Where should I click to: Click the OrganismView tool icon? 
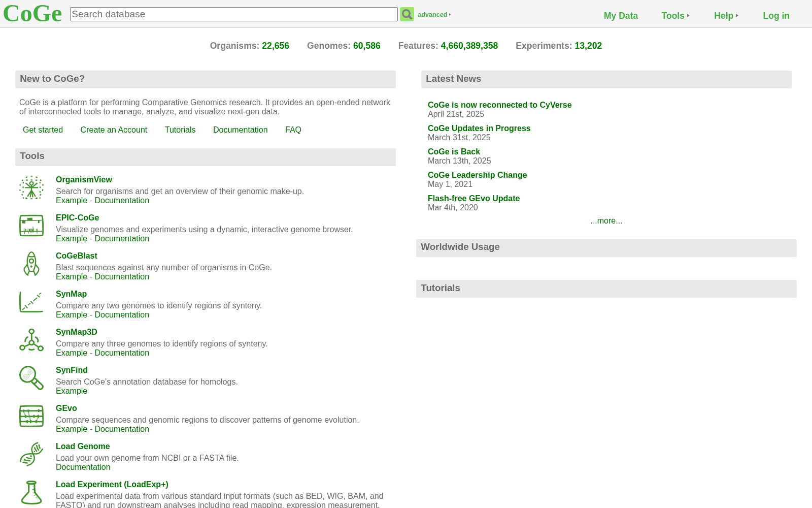(31, 188)
